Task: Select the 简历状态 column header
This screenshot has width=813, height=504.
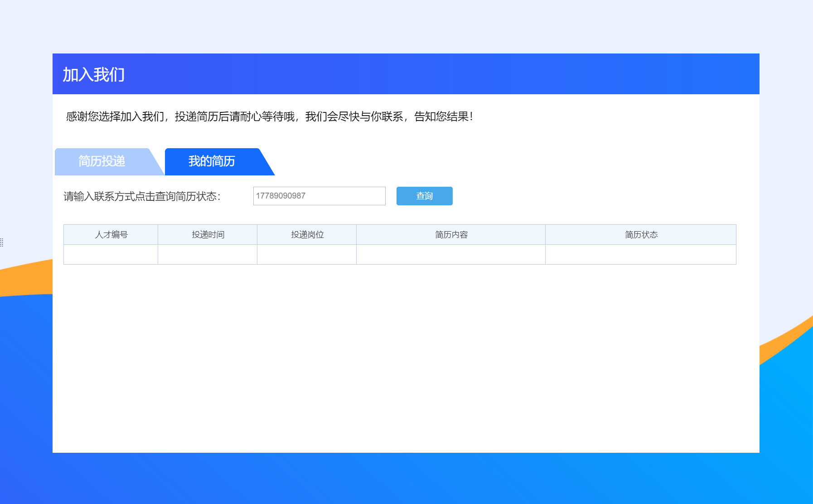Action: (641, 235)
